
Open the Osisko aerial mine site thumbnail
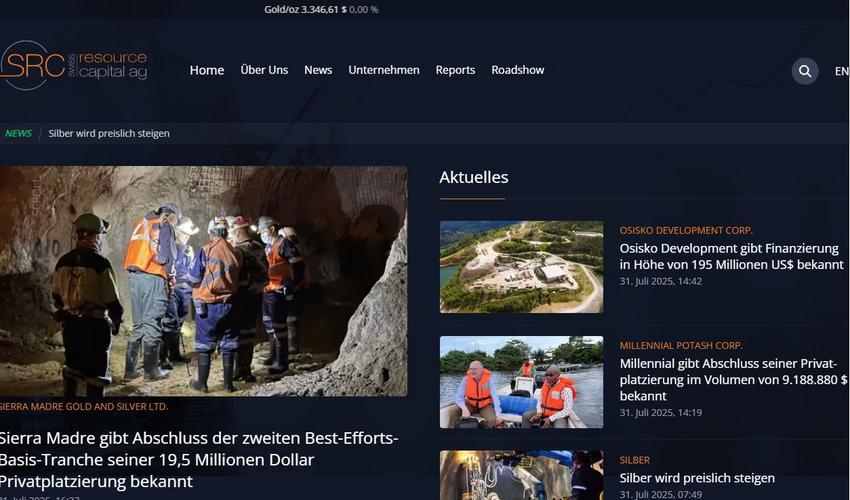(521, 267)
